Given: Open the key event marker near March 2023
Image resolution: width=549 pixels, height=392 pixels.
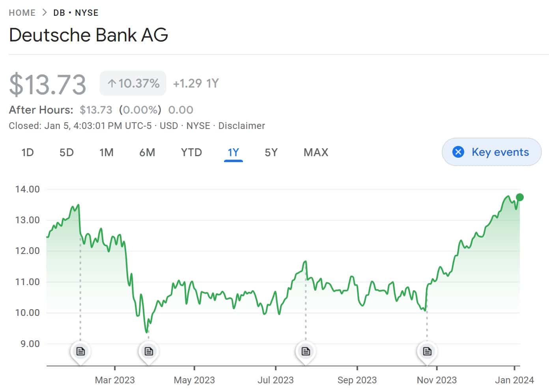Looking at the screenshot, I should (x=80, y=351).
